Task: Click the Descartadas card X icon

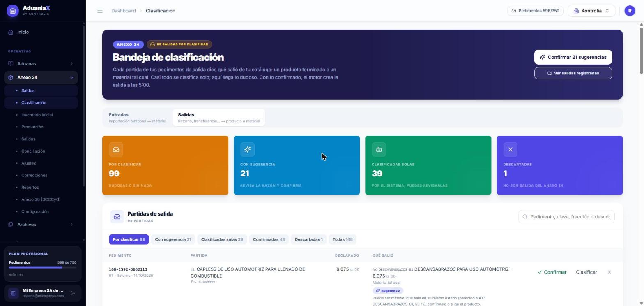Action: coord(510,149)
